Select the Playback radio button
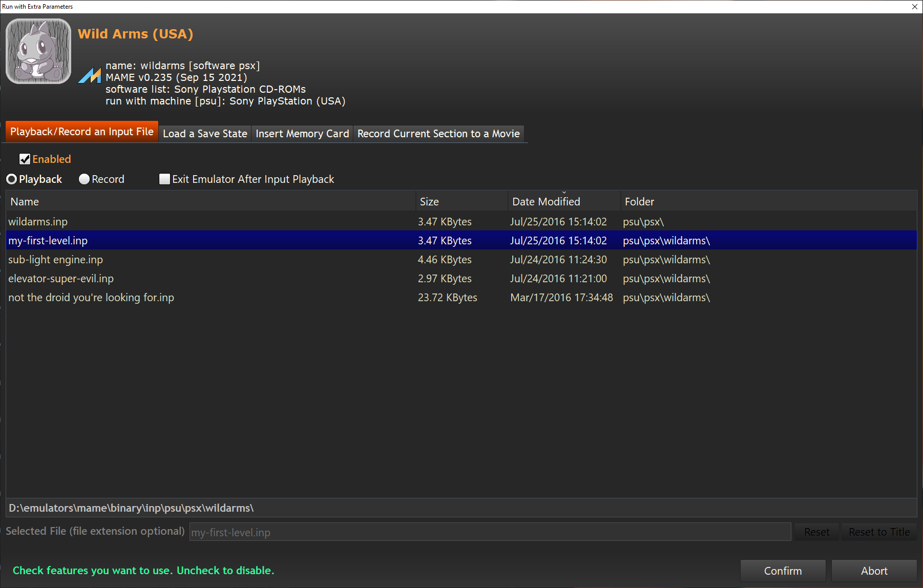The image size is (923, 588). (x=12, y=179)
